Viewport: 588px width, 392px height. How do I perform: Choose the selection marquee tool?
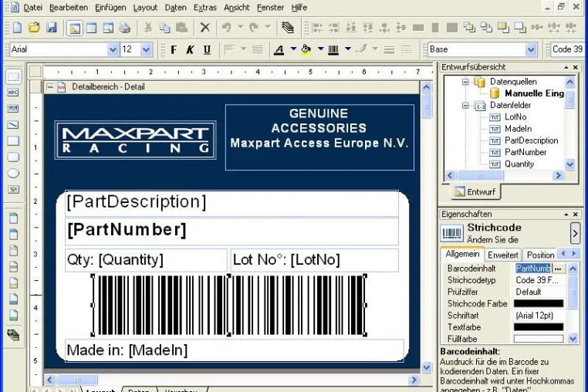[13, 76]
